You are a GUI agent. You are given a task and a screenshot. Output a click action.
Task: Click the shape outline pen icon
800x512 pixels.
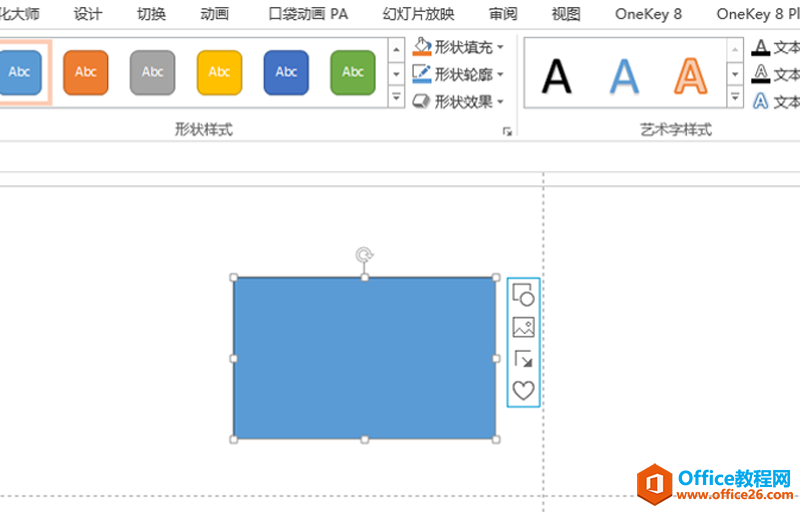[422, 74]
